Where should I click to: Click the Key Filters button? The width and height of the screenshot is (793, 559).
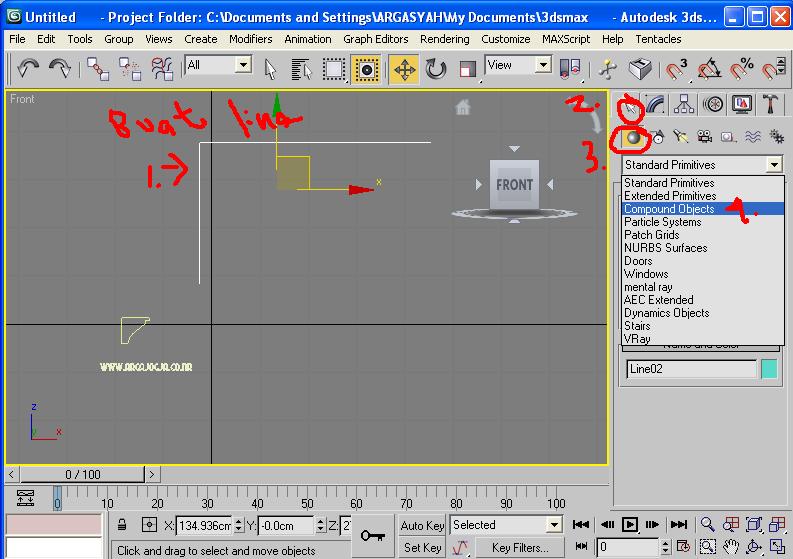pos(519,547)
